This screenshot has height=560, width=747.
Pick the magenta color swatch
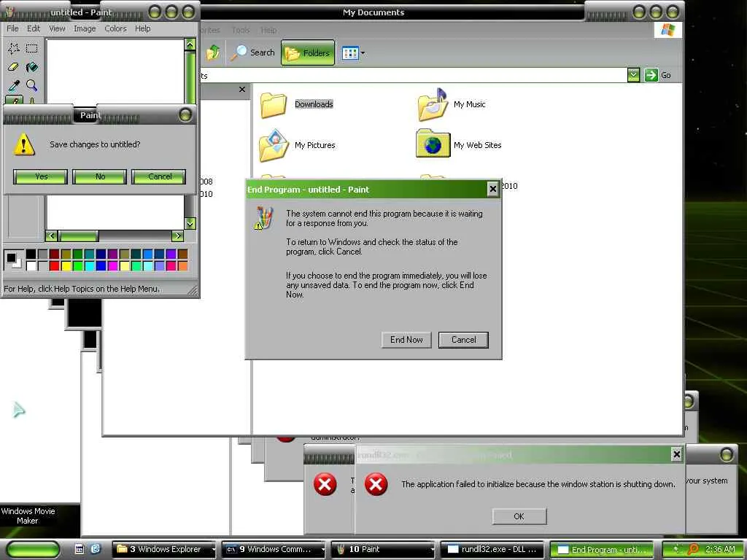[113, 265]
